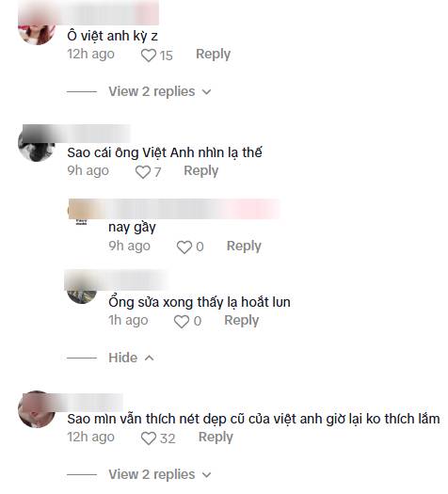
Task: Reply to 'Ổng sửa xong thấy lạ hoắt lun'
Action: [241, 321]
